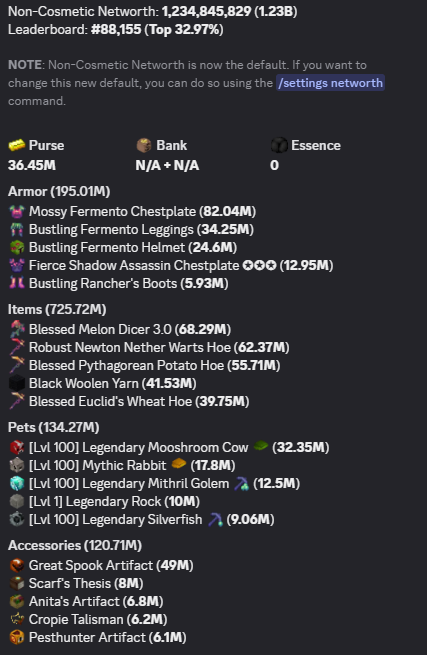Click the Blessed Melon Dicer icon

(17, 329)
